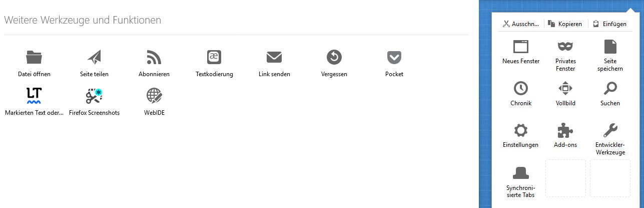The height and width of the screenshot is (208, 644).
Task: Select Privates Fenster mask icon
Action: [565, 47]
